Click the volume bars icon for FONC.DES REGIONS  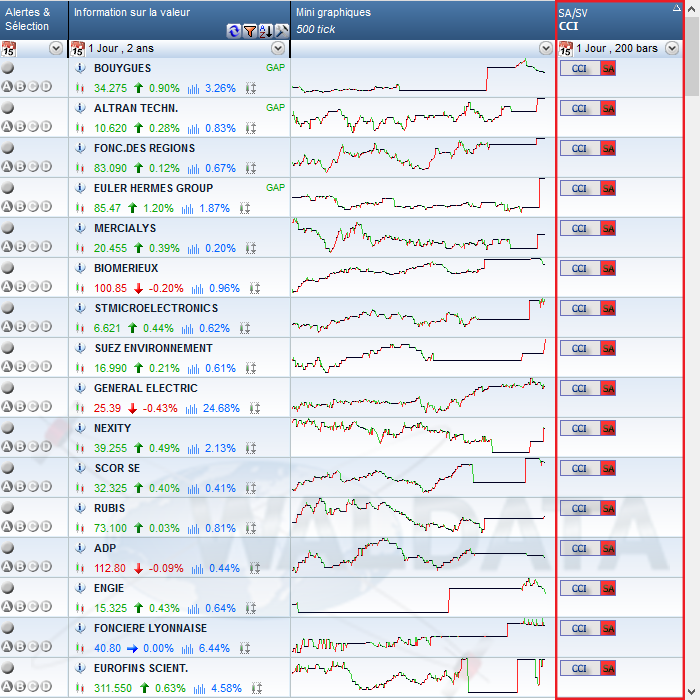point(193,169)
